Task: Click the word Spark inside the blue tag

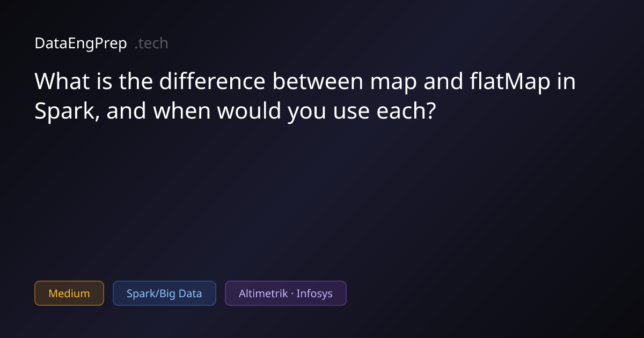Action: tap(140, 293)
